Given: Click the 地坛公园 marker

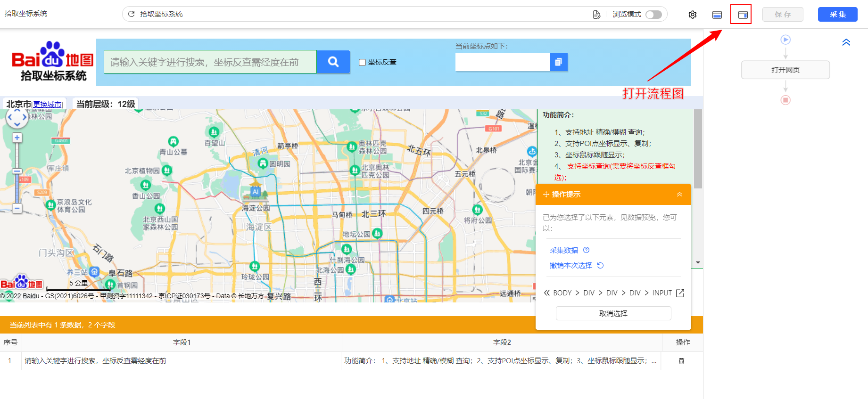Looking at the screenshot, I should click(377, 233).
